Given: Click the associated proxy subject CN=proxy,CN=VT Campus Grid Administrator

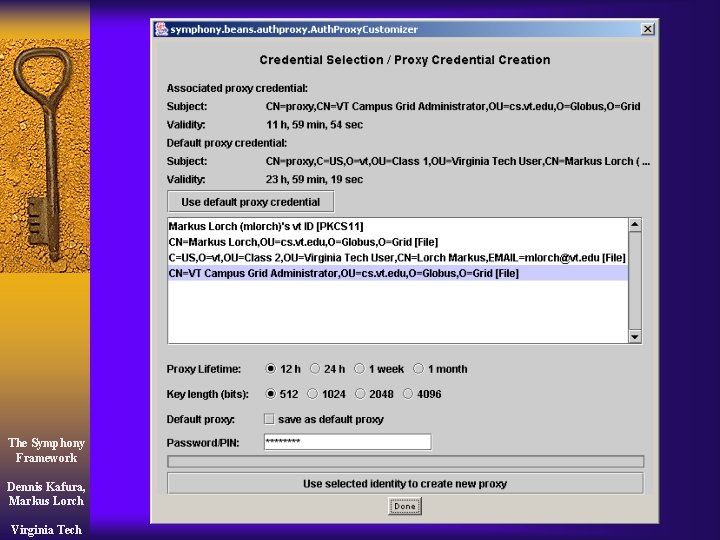Looking at the screenshot, I should pos(453,107).
